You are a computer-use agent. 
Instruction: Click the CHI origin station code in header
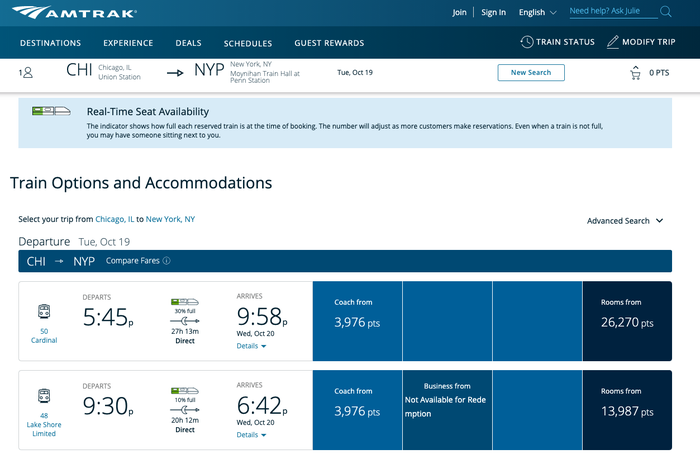(x=79, y=70)
